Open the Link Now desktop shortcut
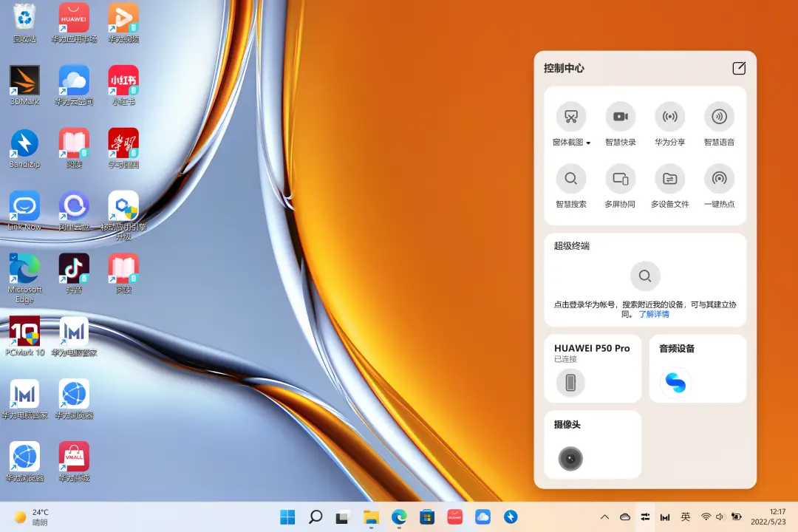This screenshot has height=532, width=798. pos(24,211)
